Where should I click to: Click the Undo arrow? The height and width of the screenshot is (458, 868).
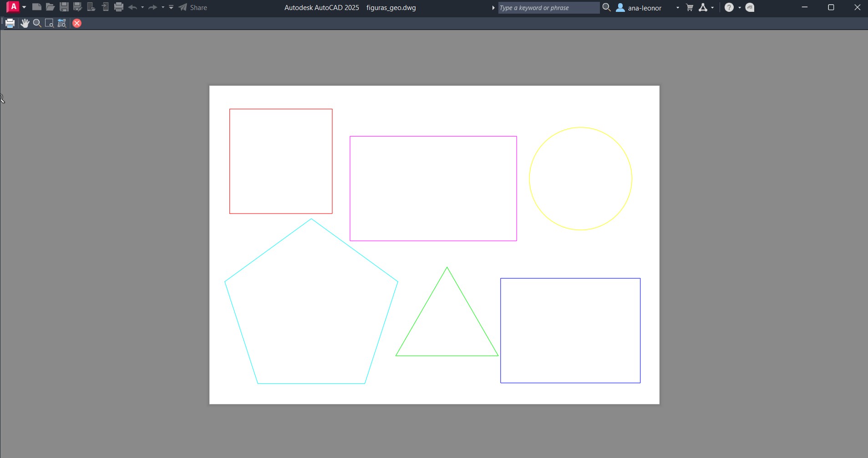coord(132,7)
